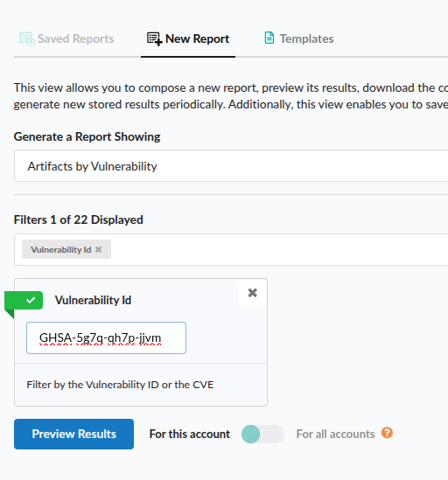The height and width of the screenshot is (480, 448).
Task: Click the New Report list-plus icon
Action: (155, 39)
